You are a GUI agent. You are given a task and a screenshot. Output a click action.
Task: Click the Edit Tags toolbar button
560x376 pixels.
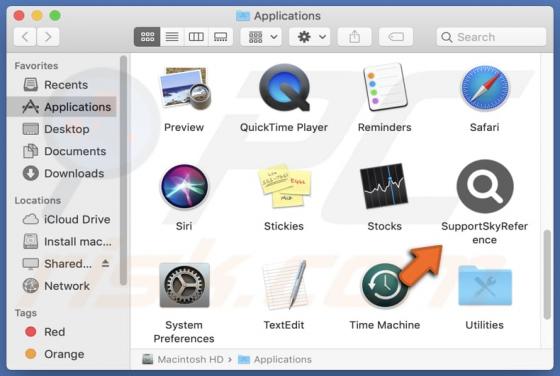tap(396, 37)
